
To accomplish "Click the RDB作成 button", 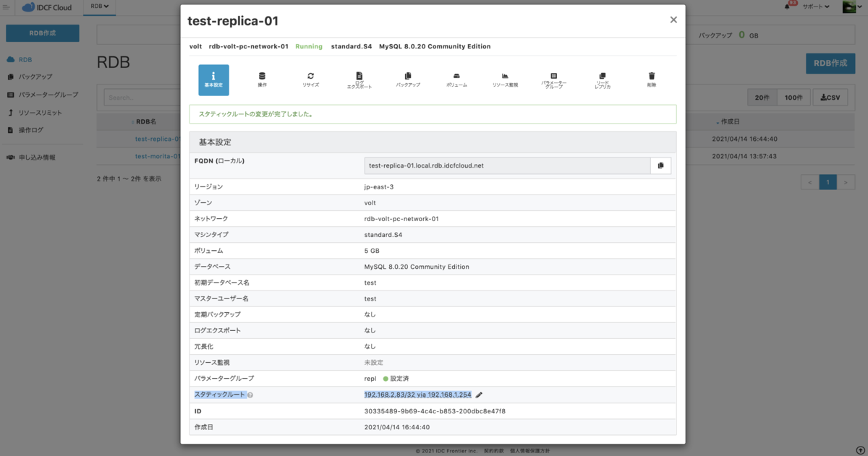I will point(830,63).
